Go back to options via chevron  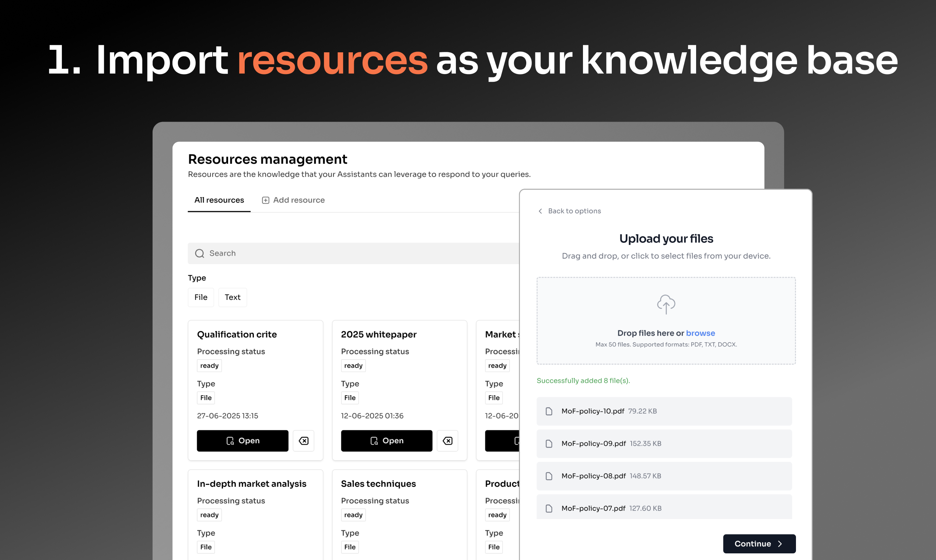(x=540, y=211)
